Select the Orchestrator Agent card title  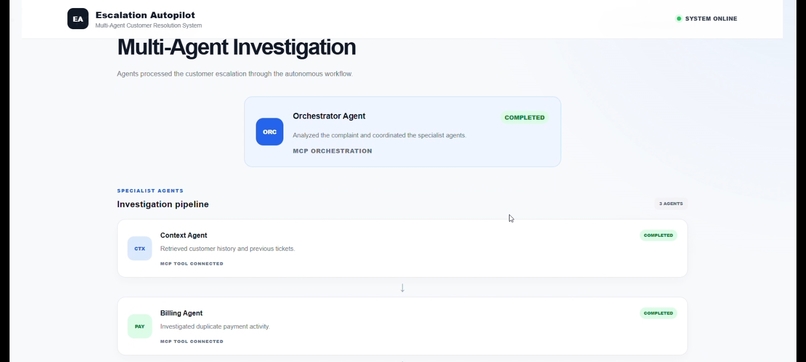[329, 116]
